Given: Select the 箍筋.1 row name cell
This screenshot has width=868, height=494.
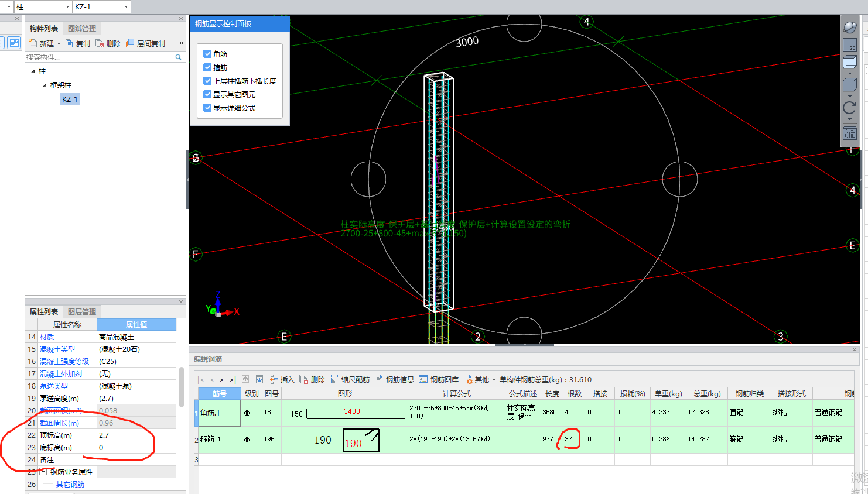Looking at the screenshot, I should click(220, 440).
